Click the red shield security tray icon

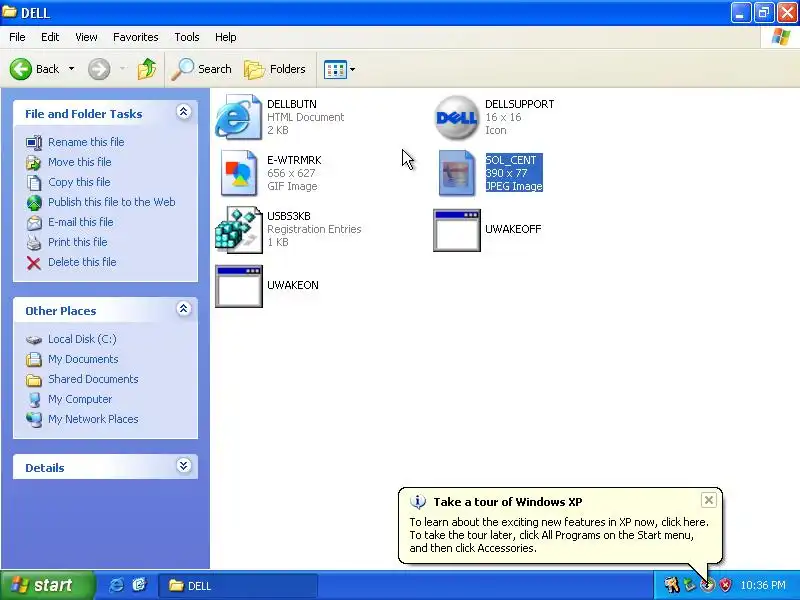tap(726, 585)
